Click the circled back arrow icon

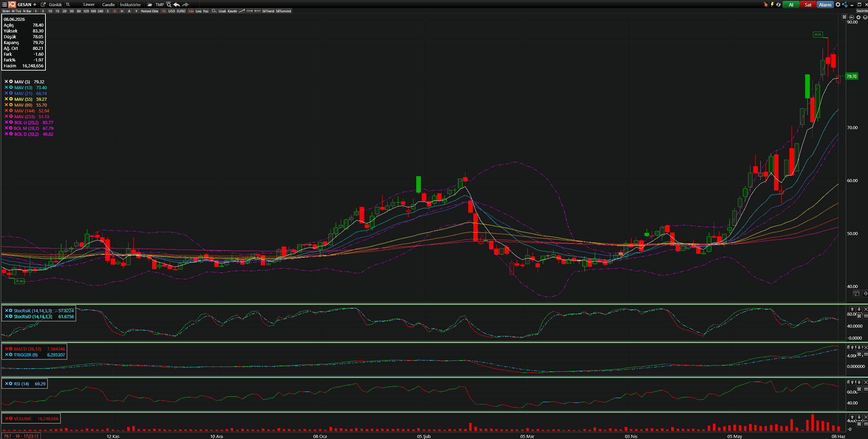point(852,17)
